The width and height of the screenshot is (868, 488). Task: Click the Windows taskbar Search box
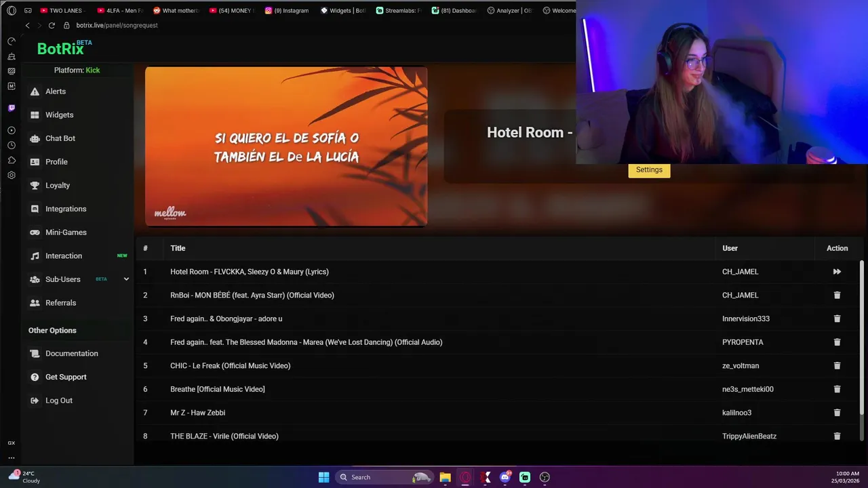pos(384,477)
